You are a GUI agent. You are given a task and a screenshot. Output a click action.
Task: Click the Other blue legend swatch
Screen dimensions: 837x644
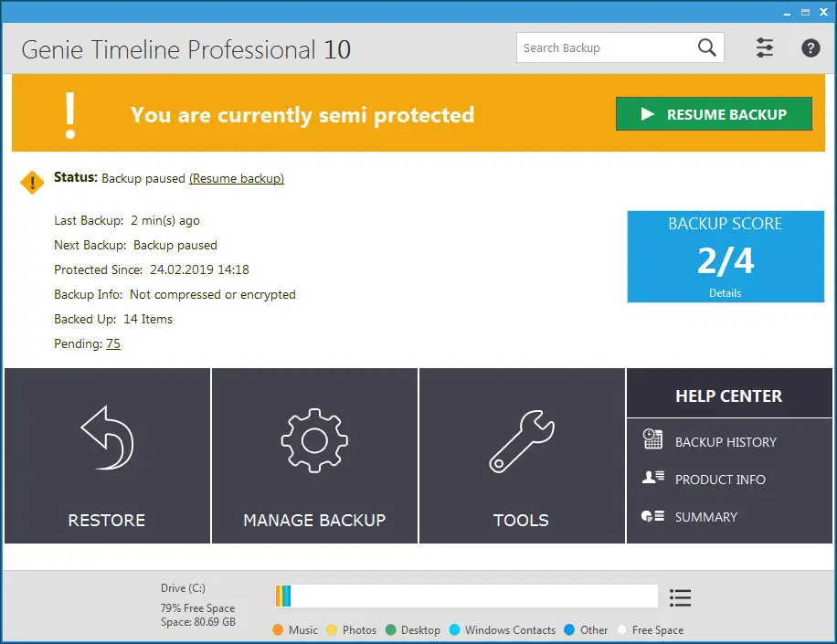(569, 629)
